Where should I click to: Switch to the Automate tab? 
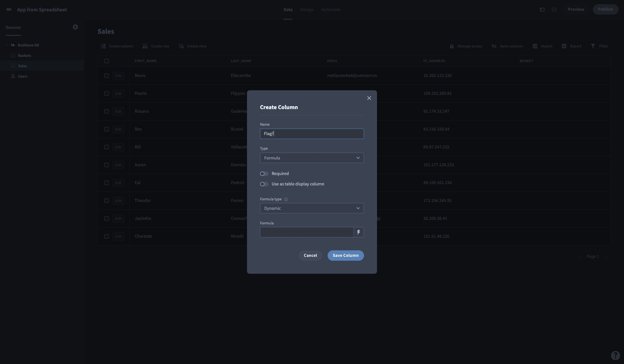point(331,9)
